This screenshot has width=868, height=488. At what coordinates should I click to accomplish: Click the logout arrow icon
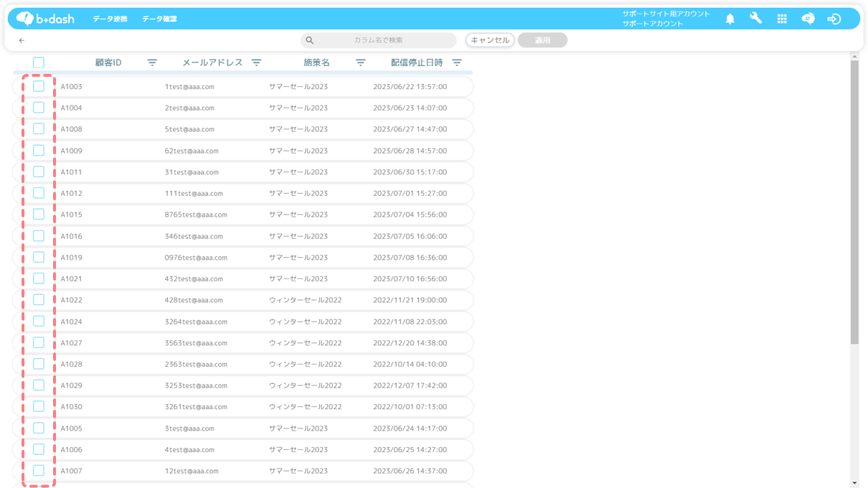click(x=834, y=19)
